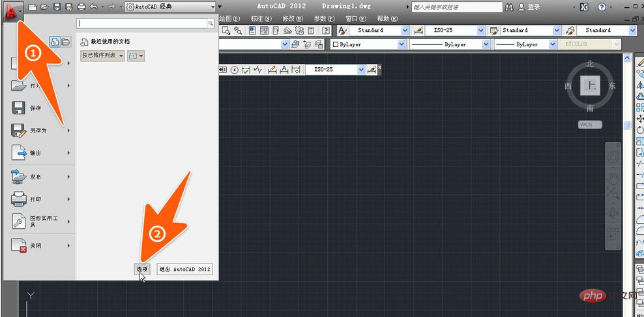The image size is (644, 317).
Task: Click the search field in application menu
Action: point(142,23)
